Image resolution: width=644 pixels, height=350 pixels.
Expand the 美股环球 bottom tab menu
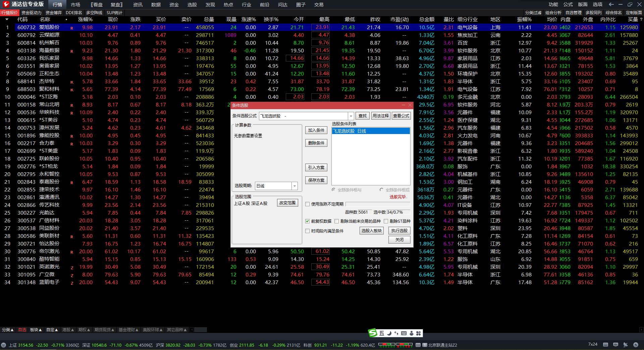pos(153,330)
